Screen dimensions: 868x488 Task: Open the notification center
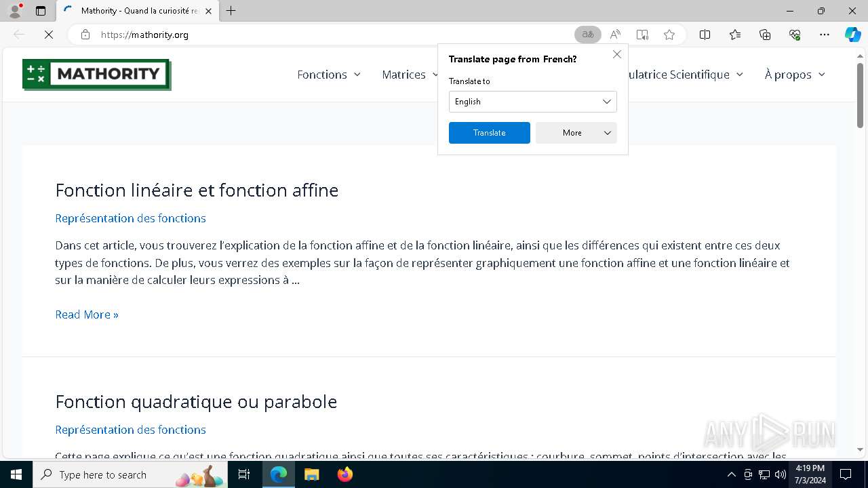click(x=846, y=474)
